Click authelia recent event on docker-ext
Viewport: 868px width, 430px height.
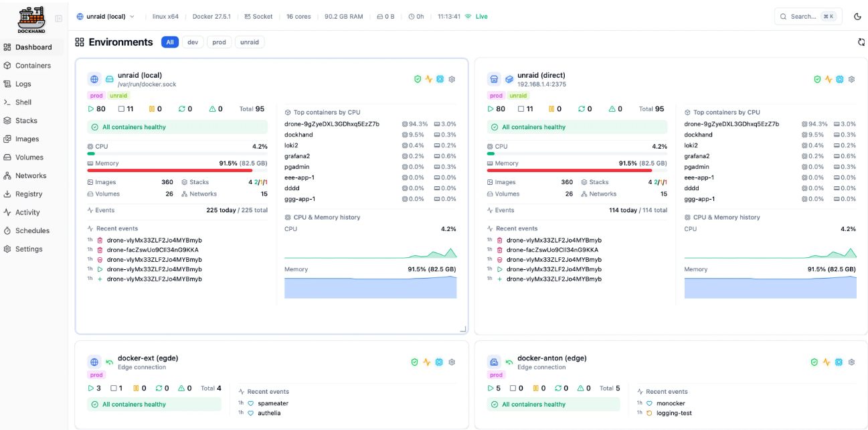click(x=269, y=413)
